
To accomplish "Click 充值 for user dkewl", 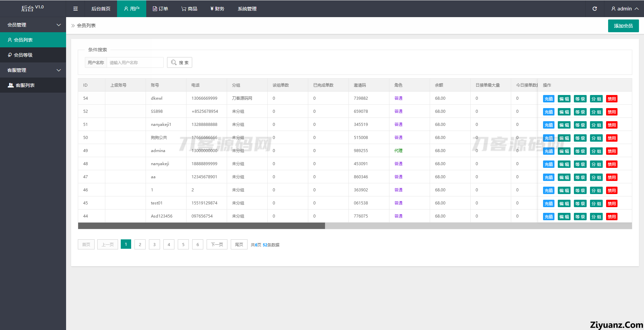I will click(x=548, y=99).
